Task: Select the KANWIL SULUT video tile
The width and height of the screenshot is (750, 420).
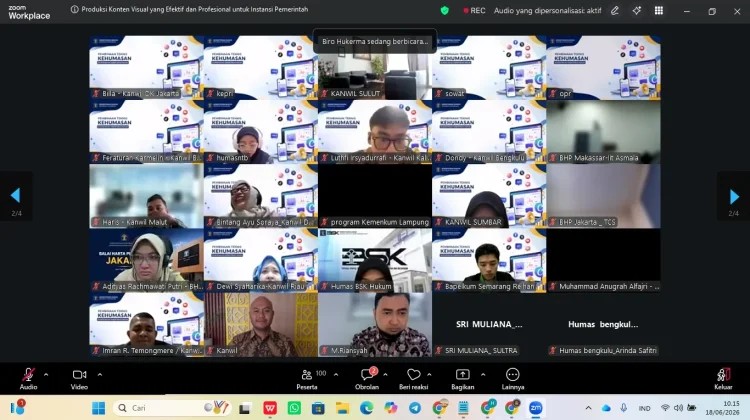Action: coord(375,68)
